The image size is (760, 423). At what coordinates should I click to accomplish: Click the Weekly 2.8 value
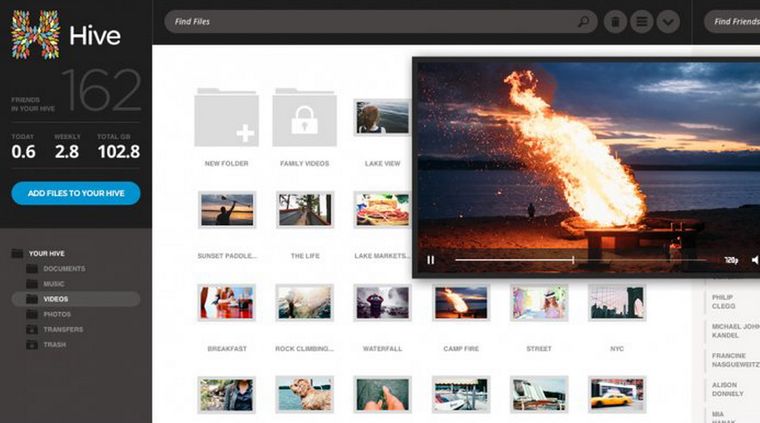click(67, 152)
